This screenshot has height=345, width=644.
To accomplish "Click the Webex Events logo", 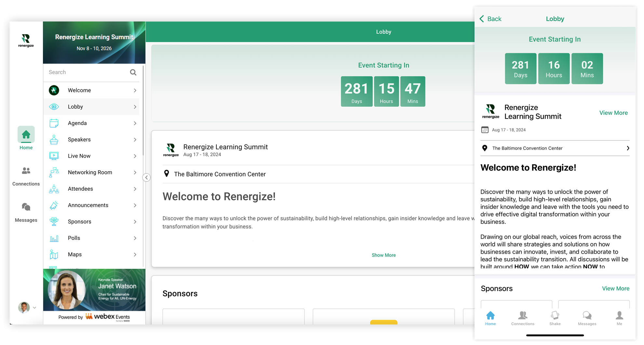I will [x=108, y=317].
